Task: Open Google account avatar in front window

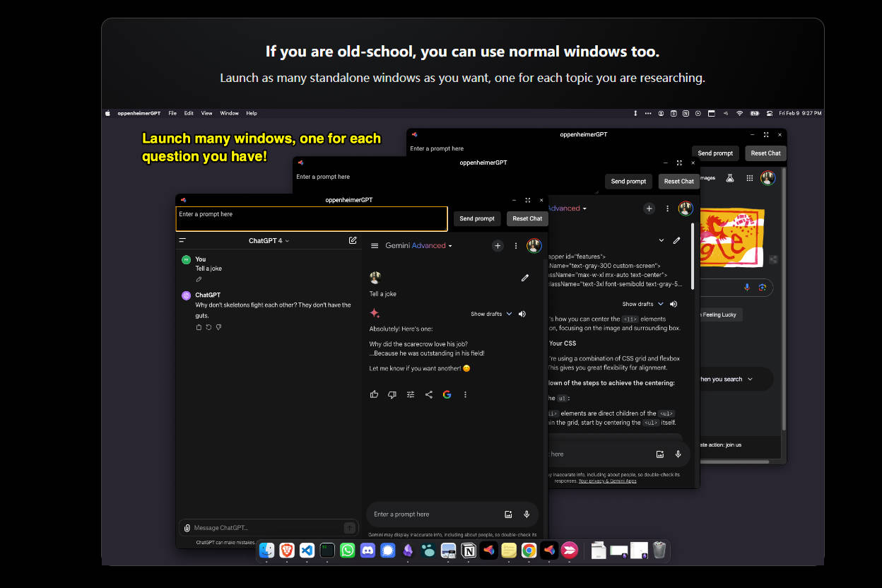Action: click(534, 246)
